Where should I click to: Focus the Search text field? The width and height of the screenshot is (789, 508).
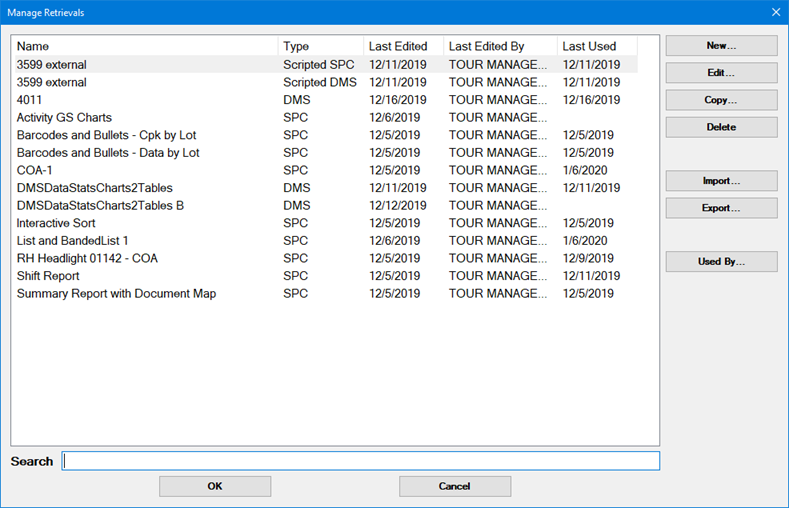[x=360, y=461]
